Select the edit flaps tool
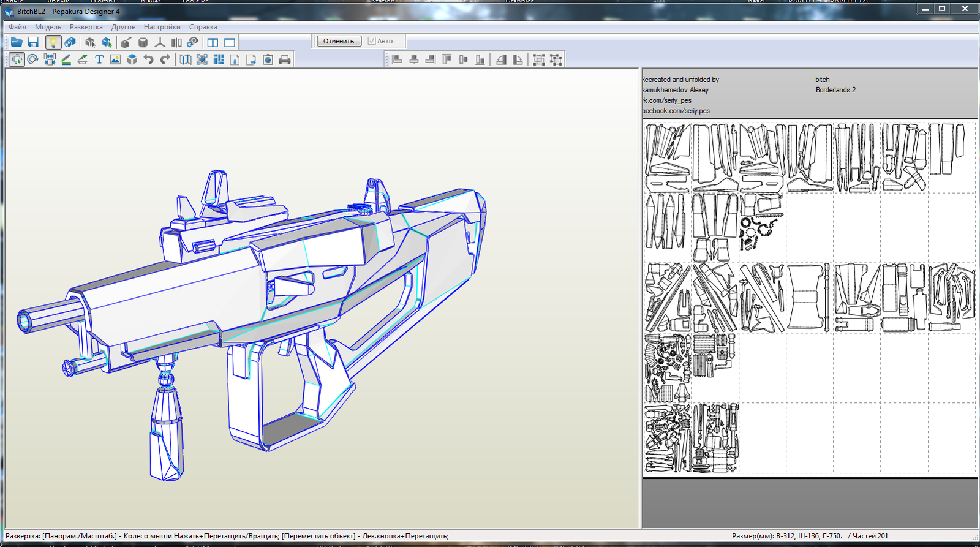Image resolution: width=980 pixels, height=547 pixels. click(83, 59)
